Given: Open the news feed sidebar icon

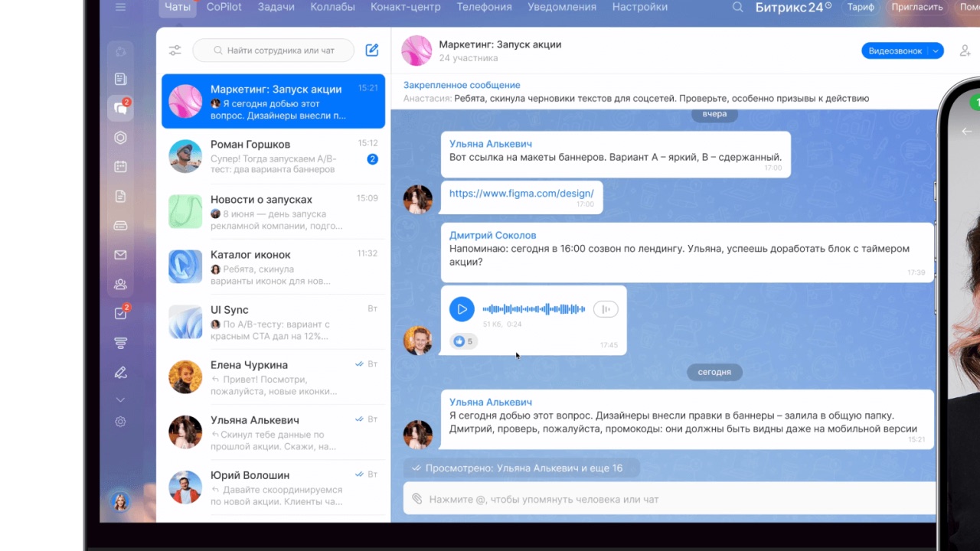Looking at the screenshot, I should tap(120, 79).
